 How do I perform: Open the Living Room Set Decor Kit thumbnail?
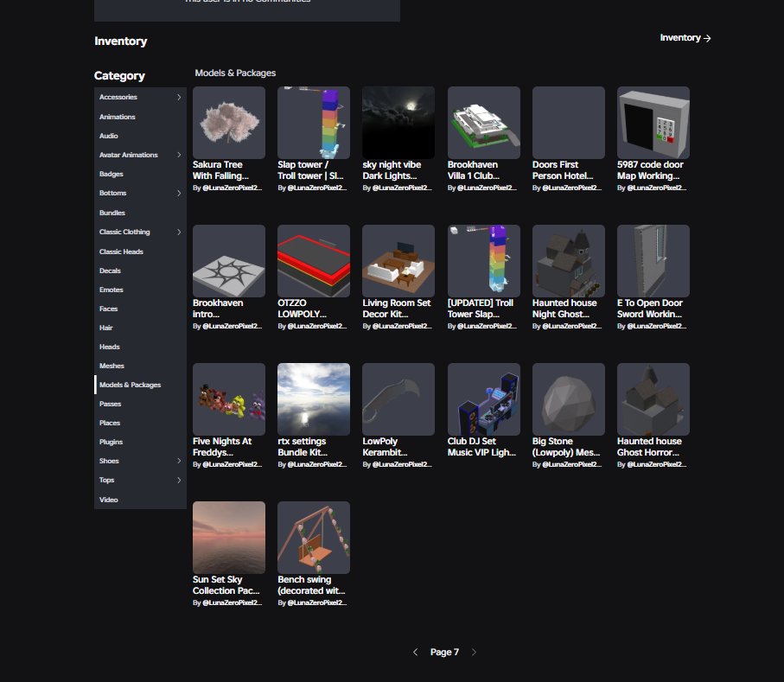coord(398,261)
